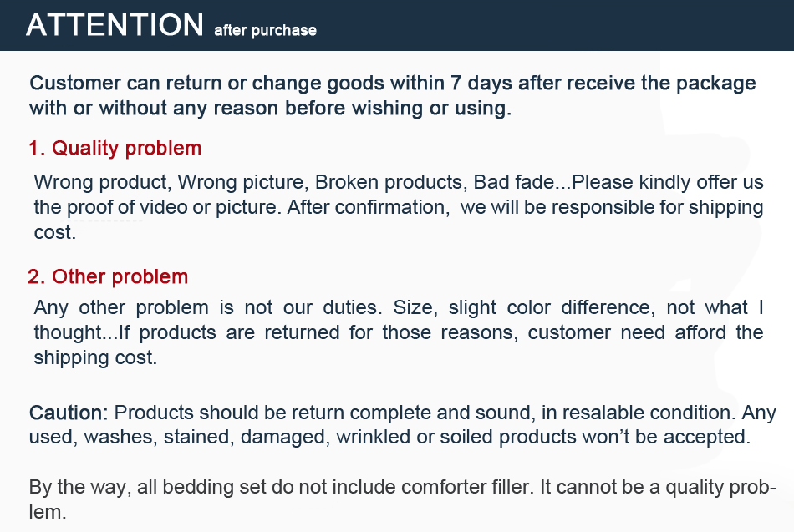Click the 'Wrong product, Wrong picture' line
Screen dimensions: 794x532
[171, 182]
